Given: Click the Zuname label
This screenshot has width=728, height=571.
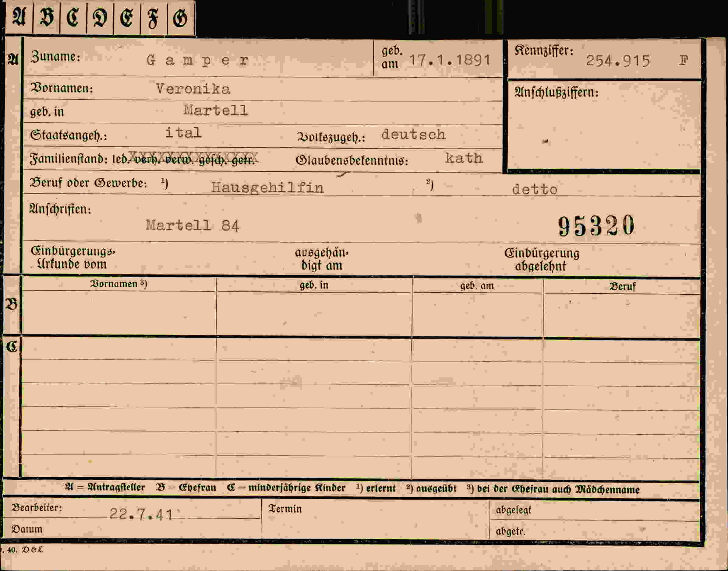Looking at the screenshot, I should click(55, 57).
